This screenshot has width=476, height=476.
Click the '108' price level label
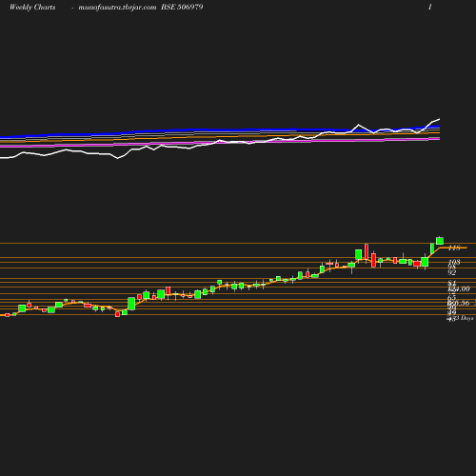coord(454,262)
